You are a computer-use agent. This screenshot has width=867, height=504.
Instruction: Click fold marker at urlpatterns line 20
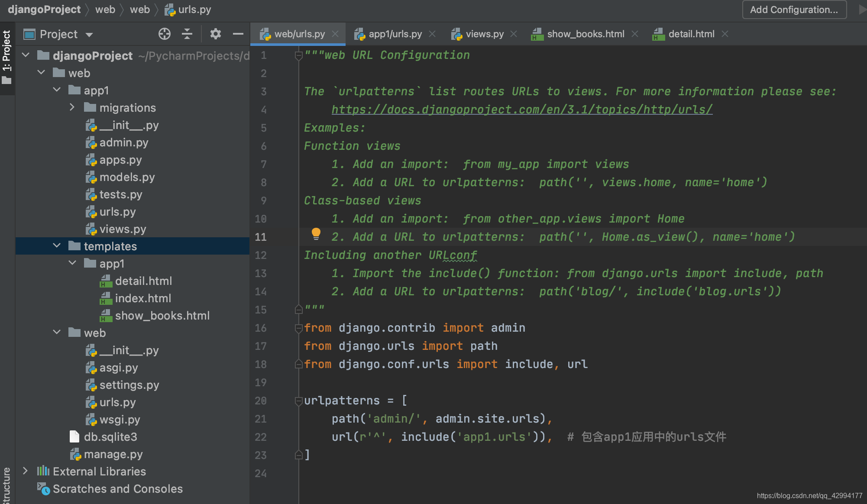click(298, 401)
